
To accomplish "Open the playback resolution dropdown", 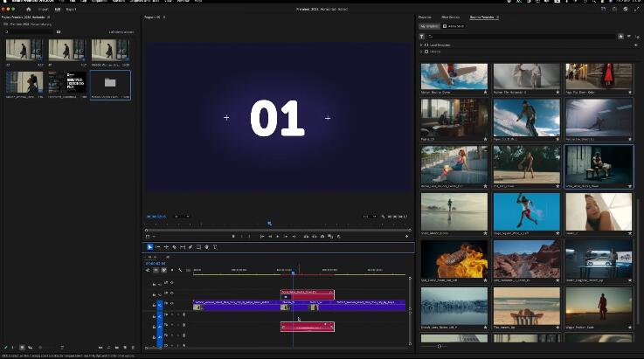I will pos(370,217).
